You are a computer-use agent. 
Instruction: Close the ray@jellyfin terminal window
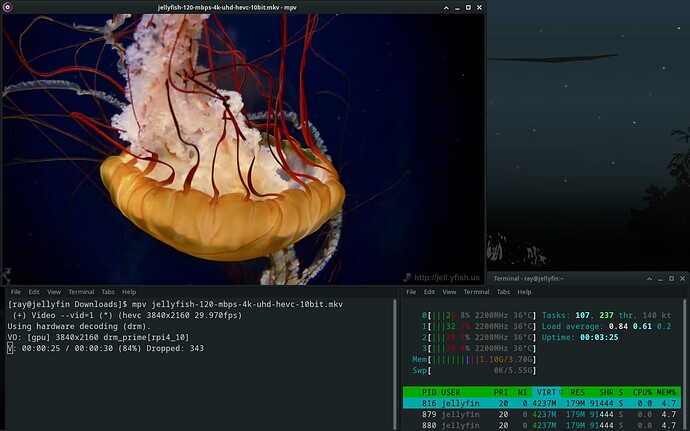point(683,279)
